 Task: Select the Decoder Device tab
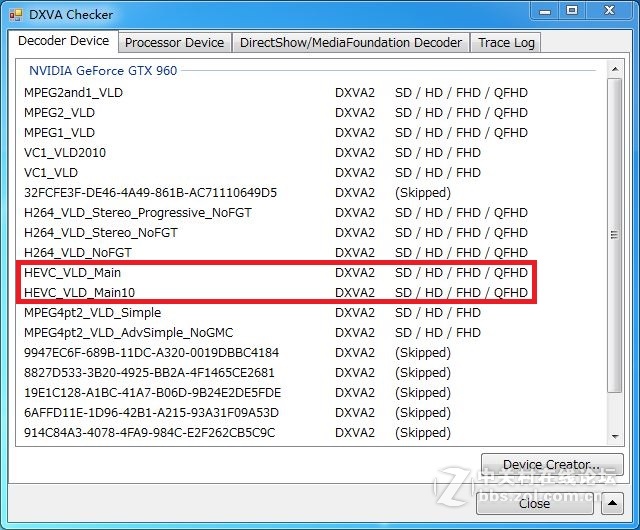[64, 41]
